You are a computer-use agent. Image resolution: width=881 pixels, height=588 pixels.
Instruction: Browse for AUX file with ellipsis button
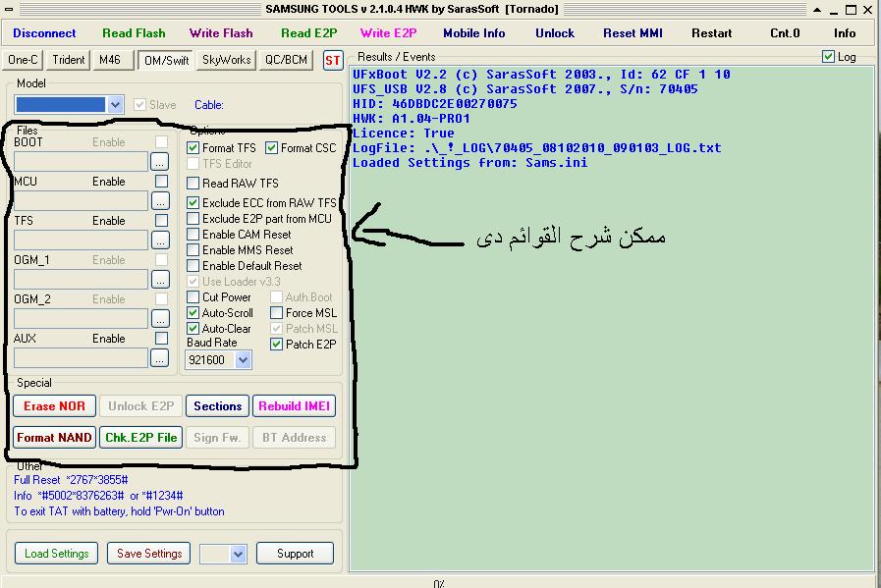coord(160,357)
